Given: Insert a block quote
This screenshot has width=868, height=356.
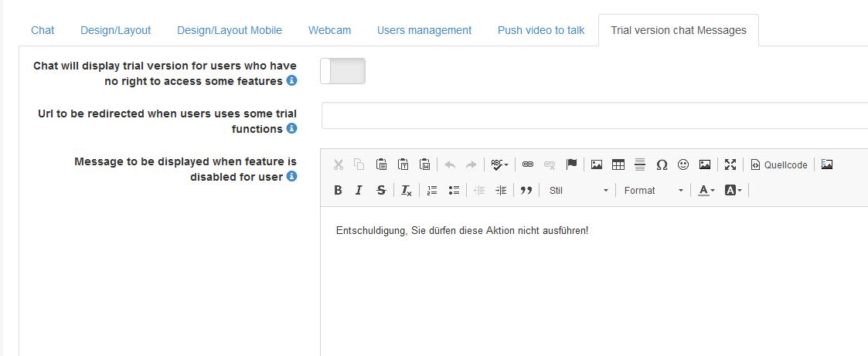Looking at the screenshot, I should point(526,191).
